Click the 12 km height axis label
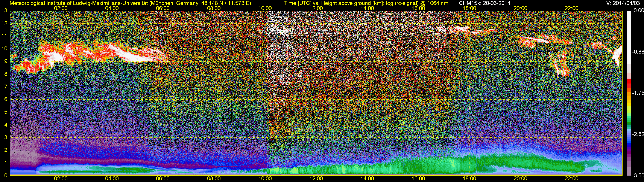The width and height of the screenshot is (644, 182). point(5,23)
